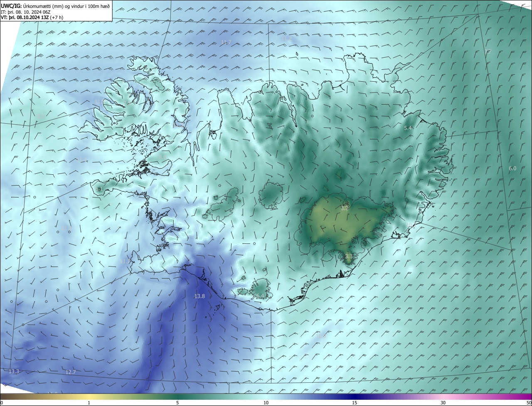
Task: Click the color scale tick labeled 50
Action: coord(529,403)
